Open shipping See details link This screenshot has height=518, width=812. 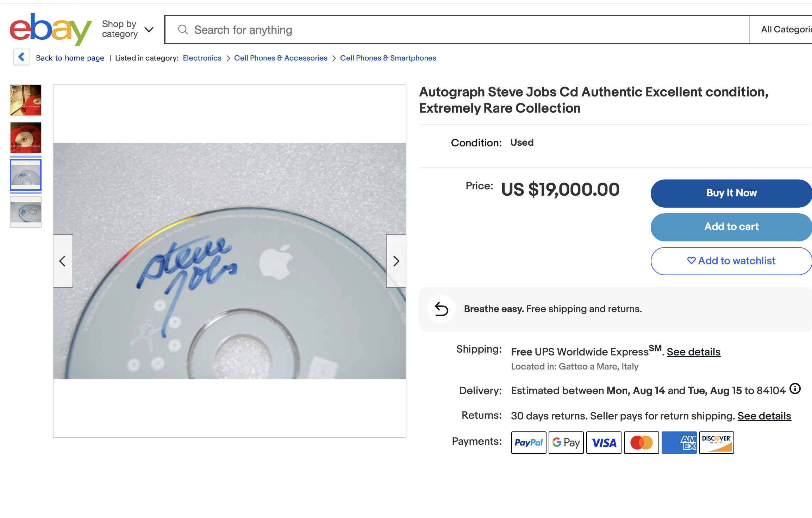coord(693,352)
